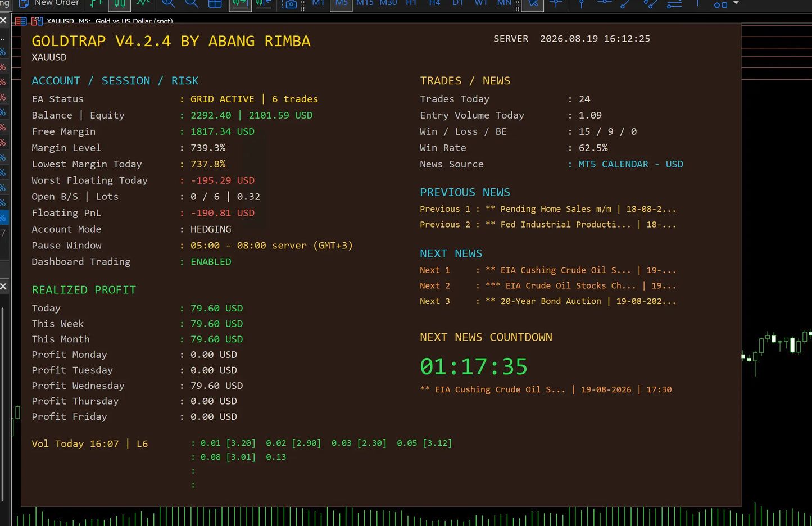The width and height of the screenshot is (812, 526).
Task: Select the D1 timeframe
Action: coord(458,3)
